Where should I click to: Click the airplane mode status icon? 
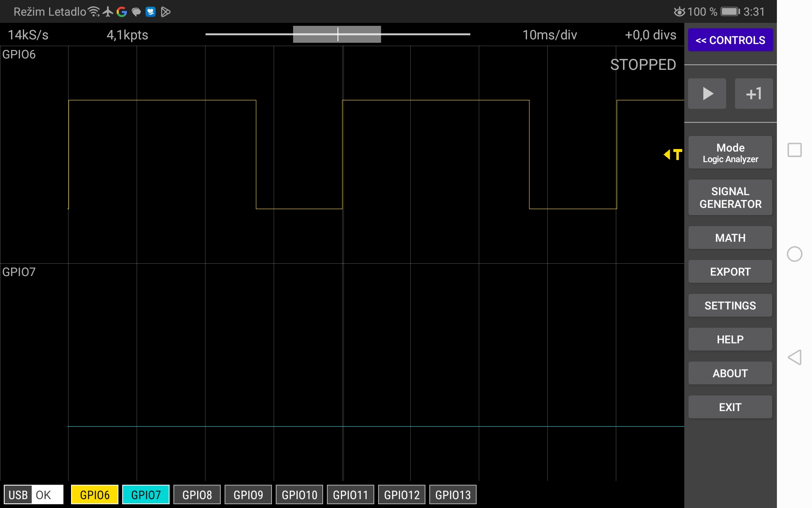tap(107, 11)
